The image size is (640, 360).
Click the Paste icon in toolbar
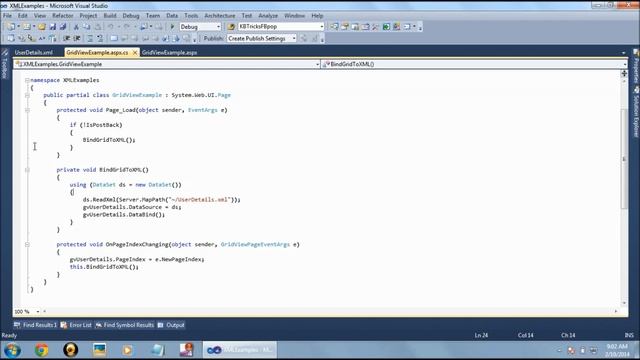point(98,27)
